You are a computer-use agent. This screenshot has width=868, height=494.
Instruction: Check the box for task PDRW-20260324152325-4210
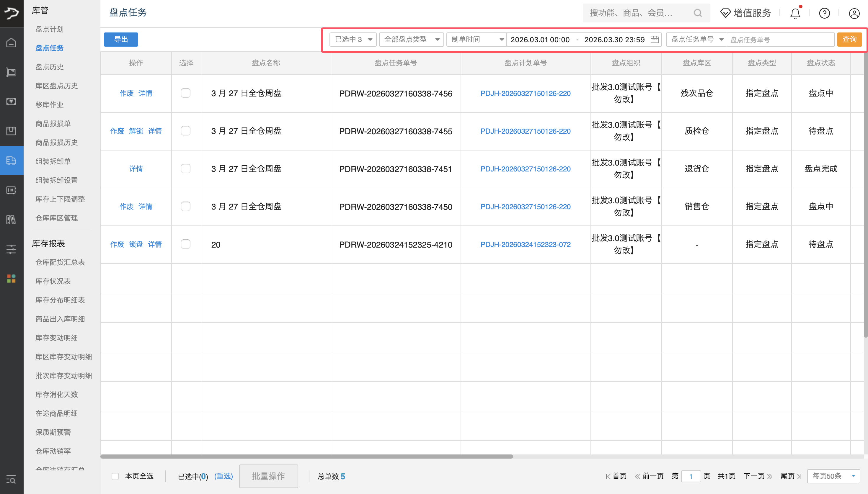pyautogui.click(x=186, y=244)
